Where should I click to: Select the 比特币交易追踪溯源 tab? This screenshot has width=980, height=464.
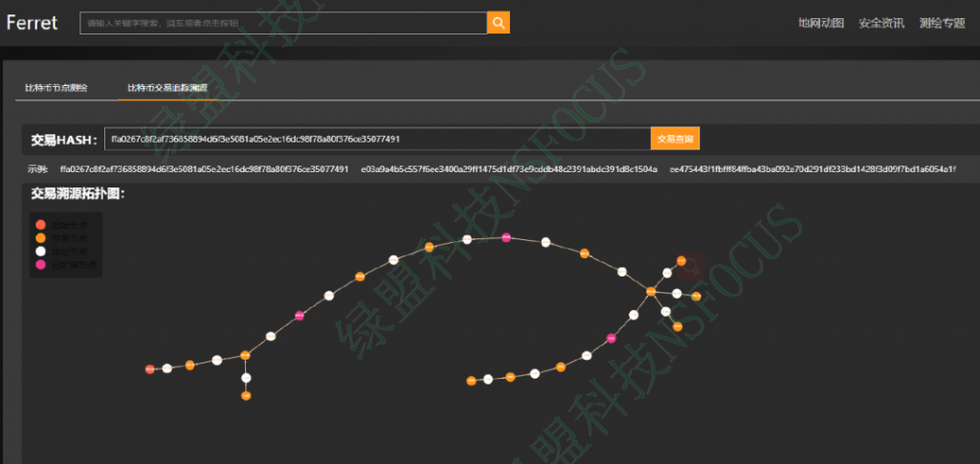(167, 88)
